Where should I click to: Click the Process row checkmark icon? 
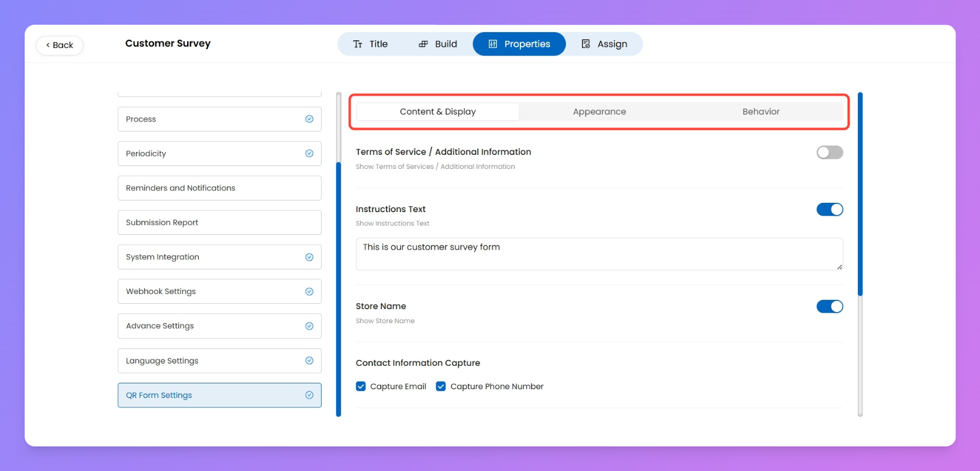coord(309,119)
